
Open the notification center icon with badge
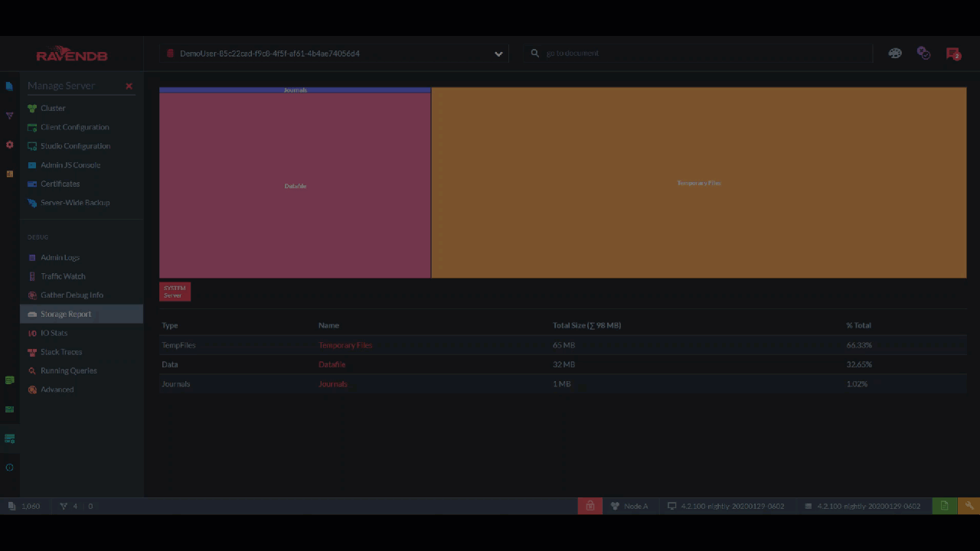(x=952, y=54)
